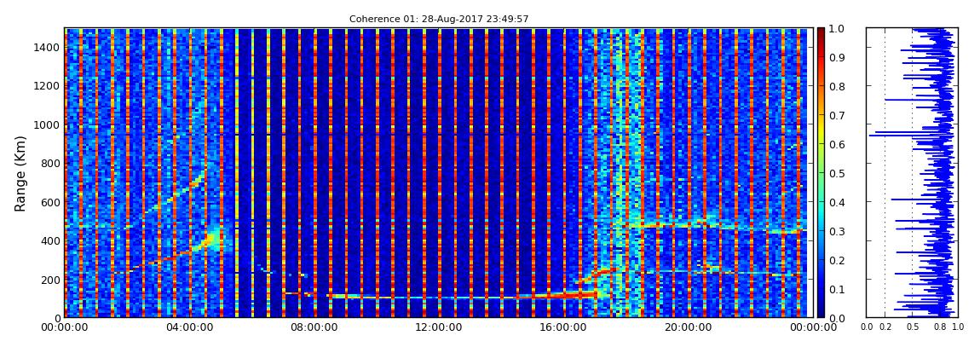Viewport: 980px width, 347px height.
Task: Click the 04:00:00 time axis label
Action: coord(188,327)
